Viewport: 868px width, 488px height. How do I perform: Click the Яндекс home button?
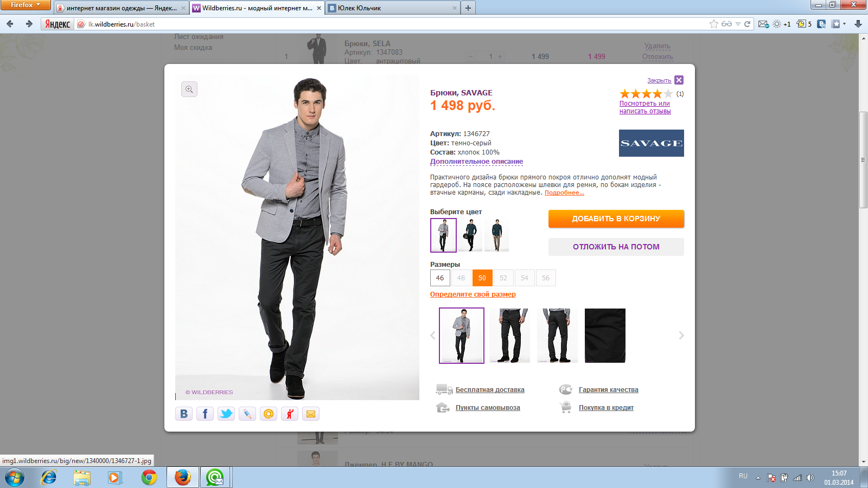[x=58, y=24]
